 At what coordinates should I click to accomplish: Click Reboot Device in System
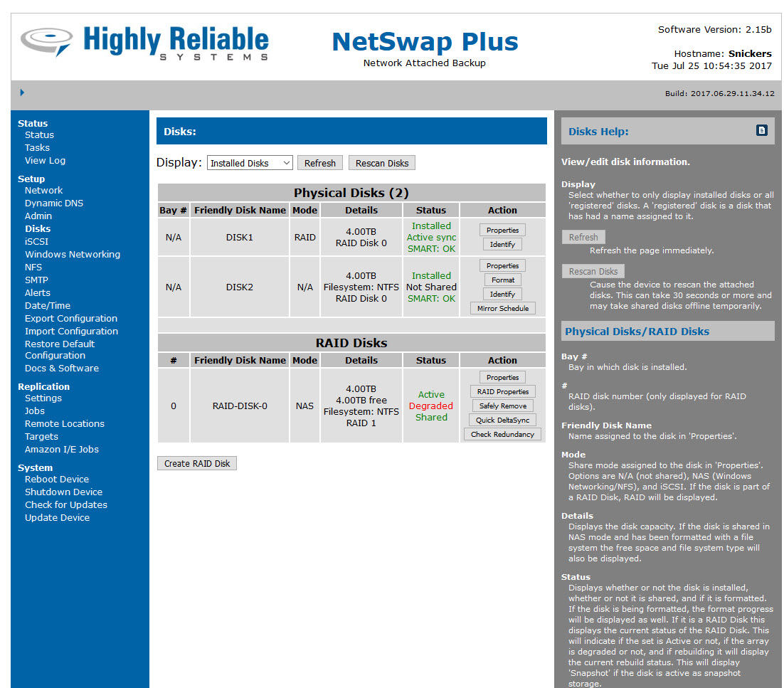[x=57, y=480]
